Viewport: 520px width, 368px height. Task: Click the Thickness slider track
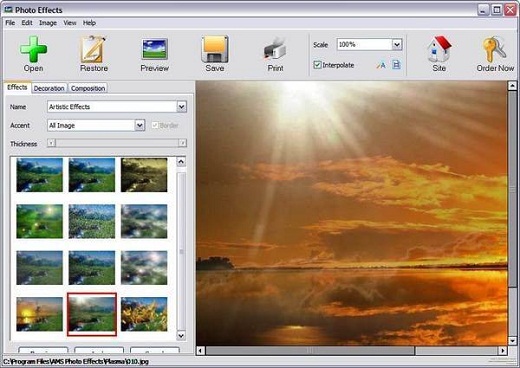[x=117, y=143]
